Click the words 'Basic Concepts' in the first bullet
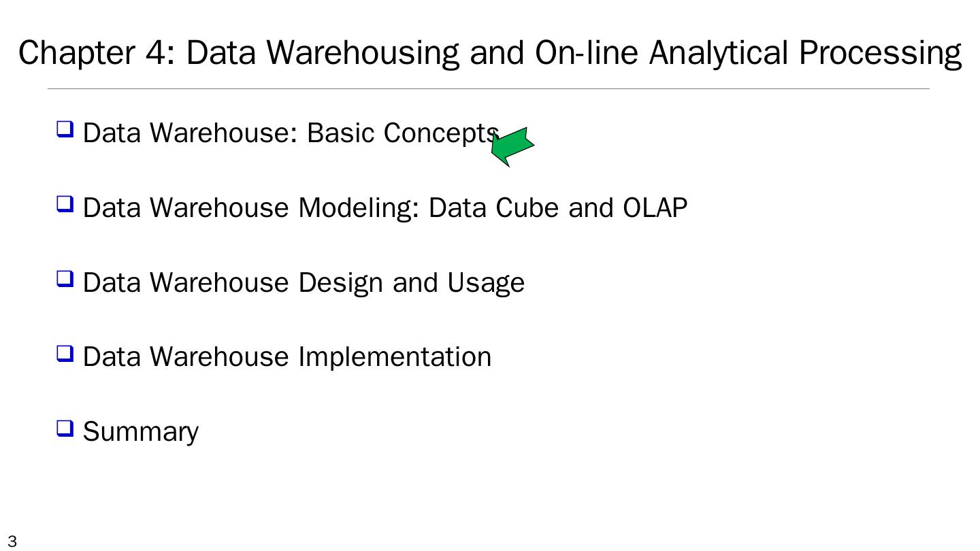 (403, 133)
